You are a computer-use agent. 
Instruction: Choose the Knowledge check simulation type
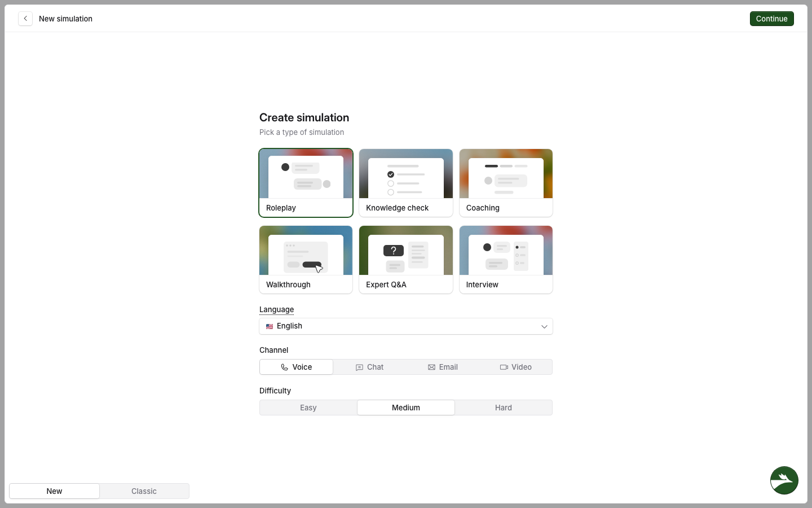tap(406, 183)
